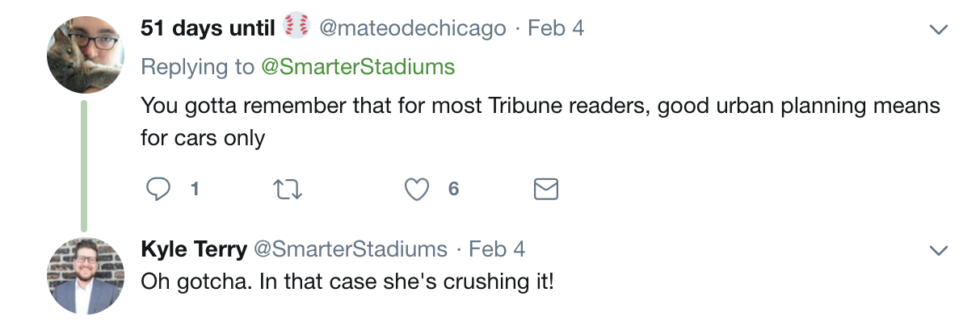Open the 'she's crushing it' reply tweet
The image size is (980, 330).
click(347, 282)
